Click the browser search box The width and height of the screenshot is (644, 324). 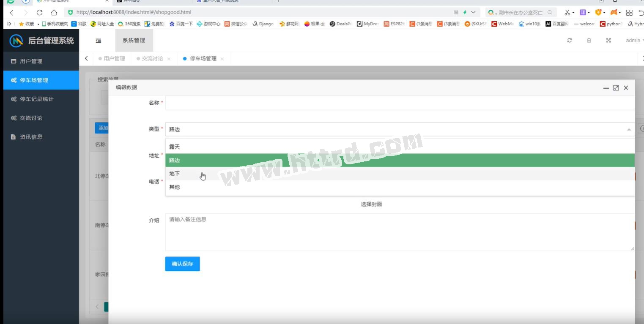click(521, 12)
